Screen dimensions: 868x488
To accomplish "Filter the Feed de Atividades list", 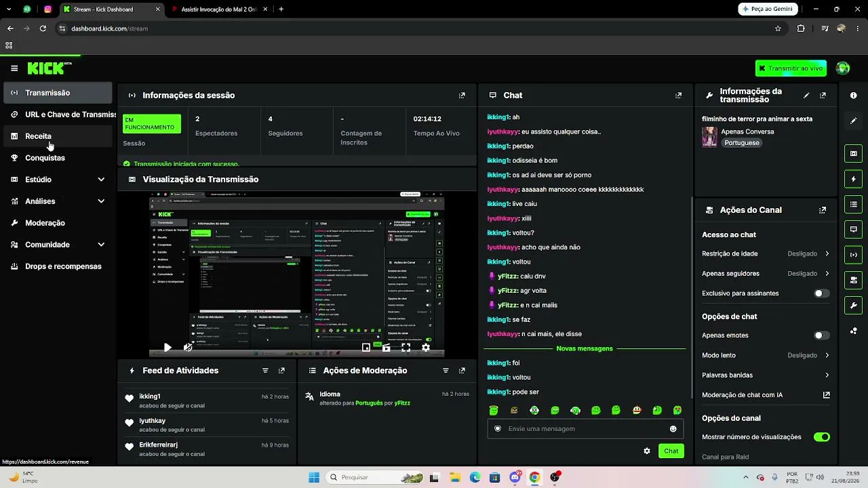I will 265,371.
